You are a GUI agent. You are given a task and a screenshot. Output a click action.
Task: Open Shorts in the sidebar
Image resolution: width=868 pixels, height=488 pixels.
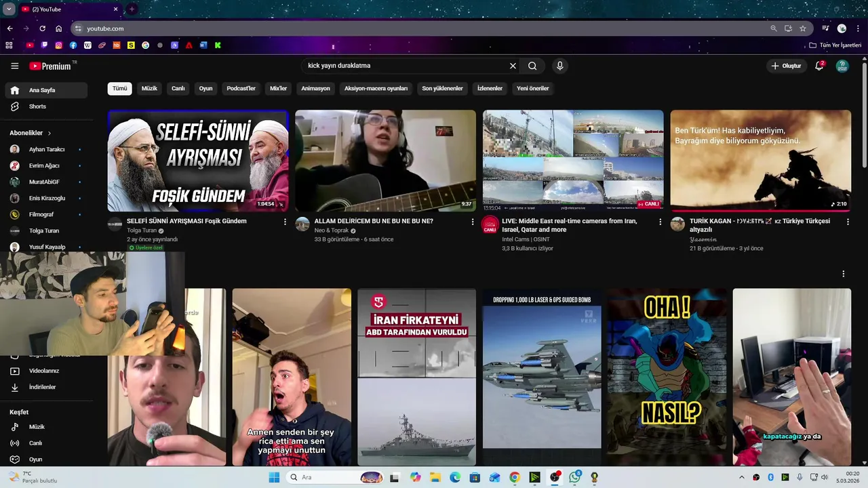pyautogui.click(x=46, y=106)
